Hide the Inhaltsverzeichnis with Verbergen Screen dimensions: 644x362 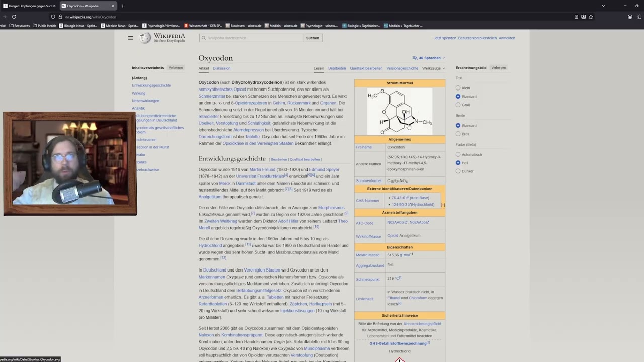point(176,68)
